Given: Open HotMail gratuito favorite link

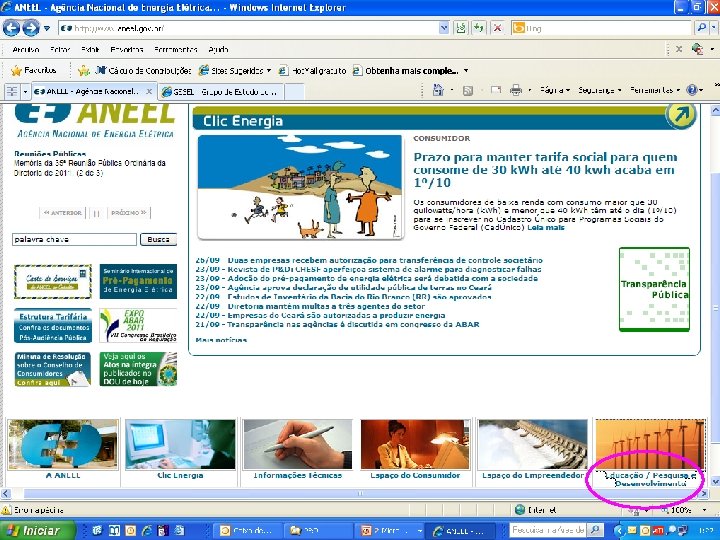Looking at the screenshot, I should (x=312, y=71).
